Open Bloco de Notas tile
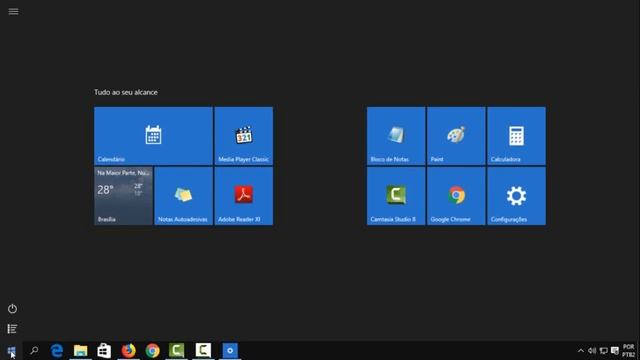640x360 pixels. pyautogui.click(x=396, y=136)
